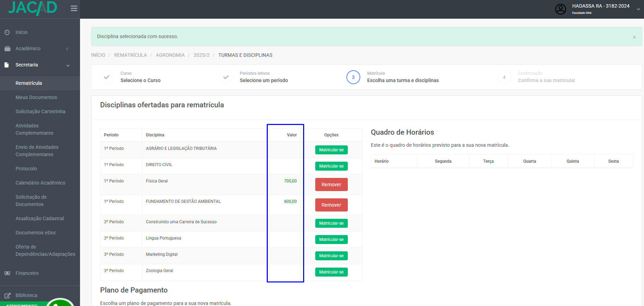Open Meus Documentos menu item

36,97
